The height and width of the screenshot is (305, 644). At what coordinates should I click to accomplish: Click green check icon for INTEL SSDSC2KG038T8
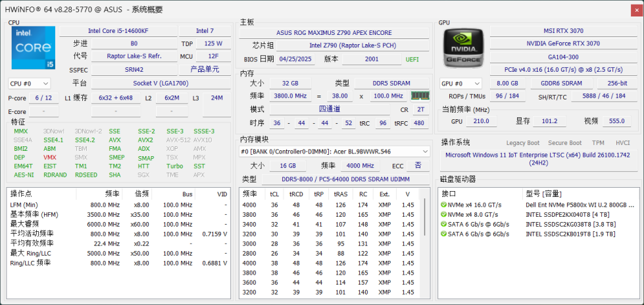click(x=443, y=224)
